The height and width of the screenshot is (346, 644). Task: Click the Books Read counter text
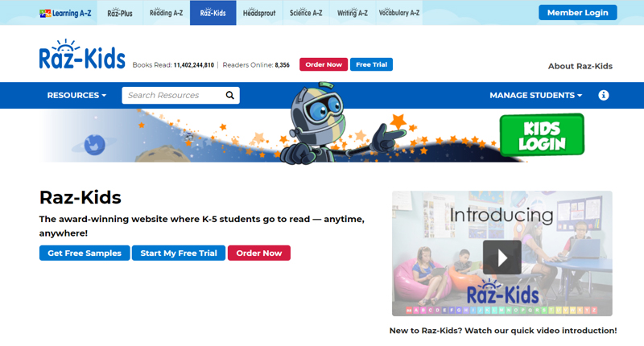(173, 65)
